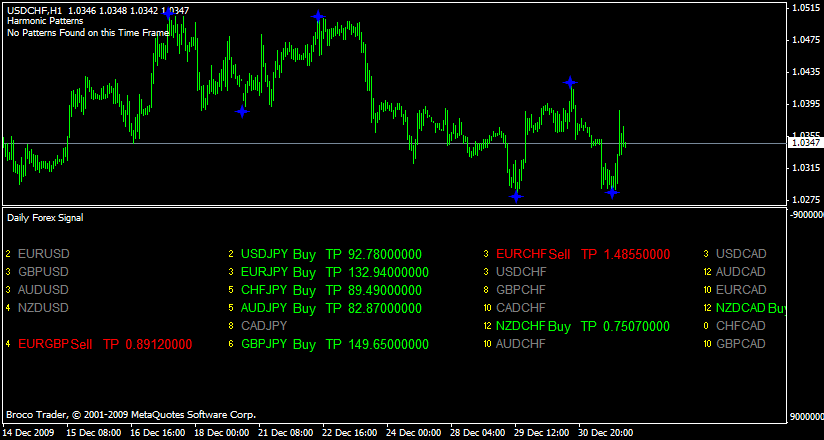Select the blue star marker at the 30 Dec low
The width and height of the screenshot is (824, 440).
tap(612, 191)
